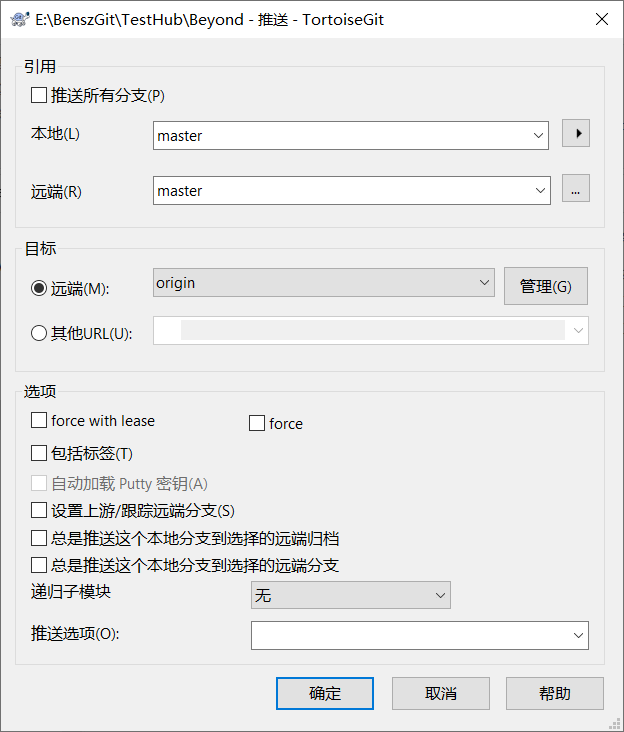Expand the 本地 branch dropdown
Viewport: 624px width, 732px height.
(x=539, y=135)
